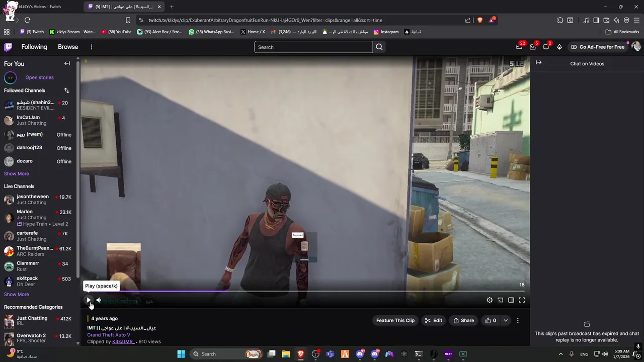The image size is (644, 362).
Task: Reload the page
Action: pyautogui.click(x=27, y=20)
